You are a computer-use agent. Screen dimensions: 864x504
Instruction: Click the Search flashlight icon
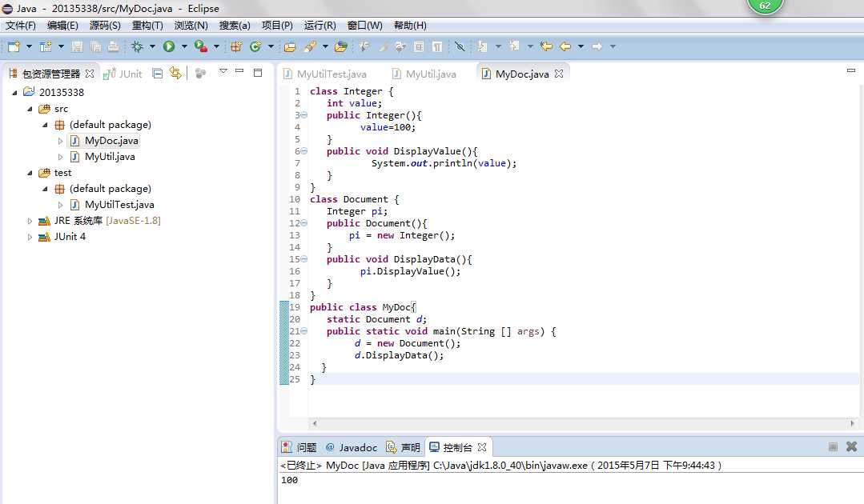310,46
